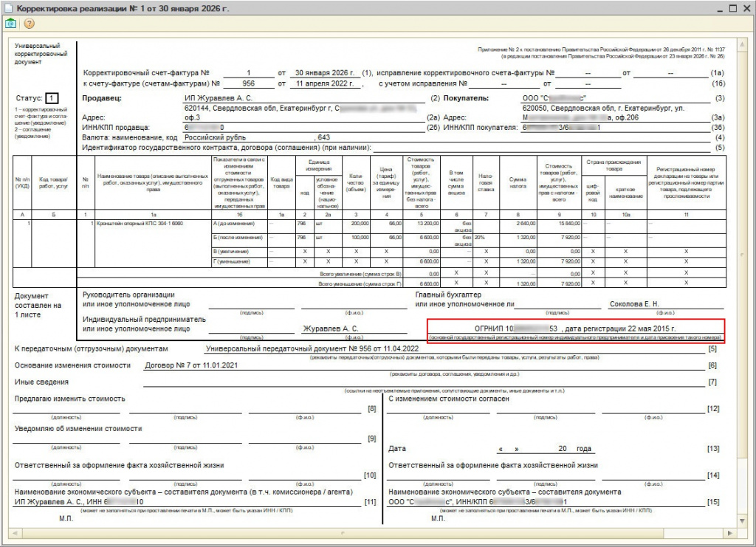Click the 'К передаточным (отгрузочным) документам' label
Viewport: 756px width, 547px height.
pyautogui.click(x=92, y=348)
